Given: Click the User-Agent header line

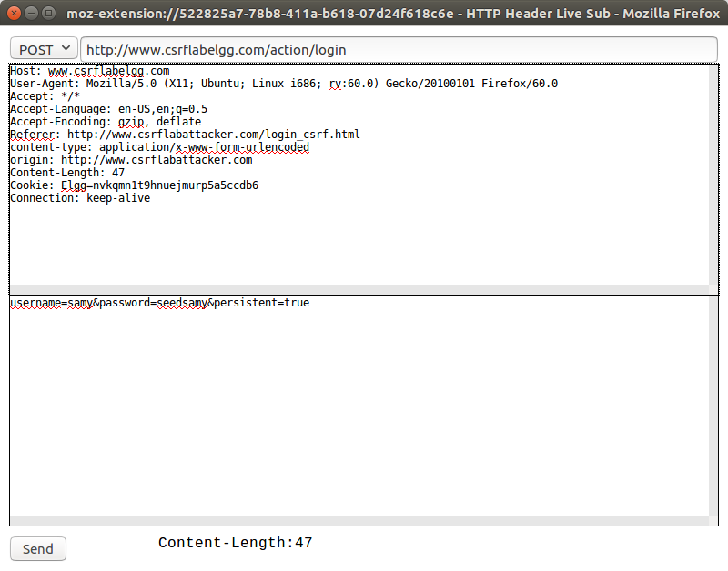Looking at the screenshot, I should (284, 84).
